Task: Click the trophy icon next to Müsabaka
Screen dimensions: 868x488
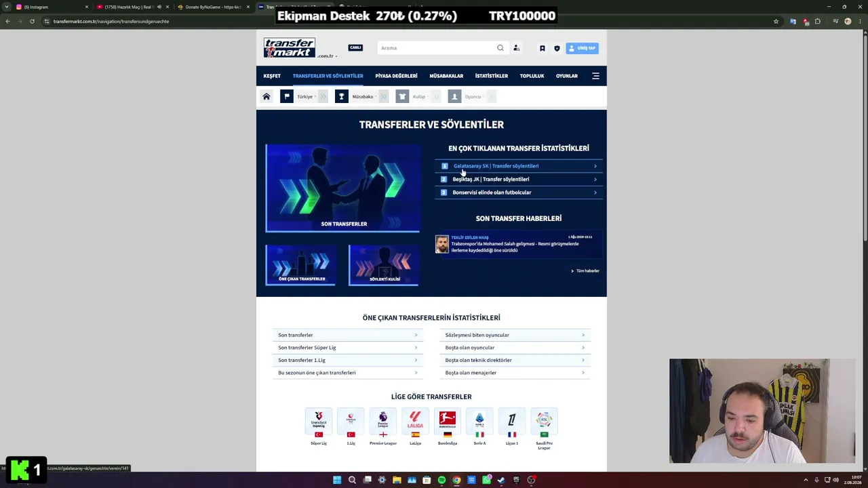Action: [x=341, y=97]
